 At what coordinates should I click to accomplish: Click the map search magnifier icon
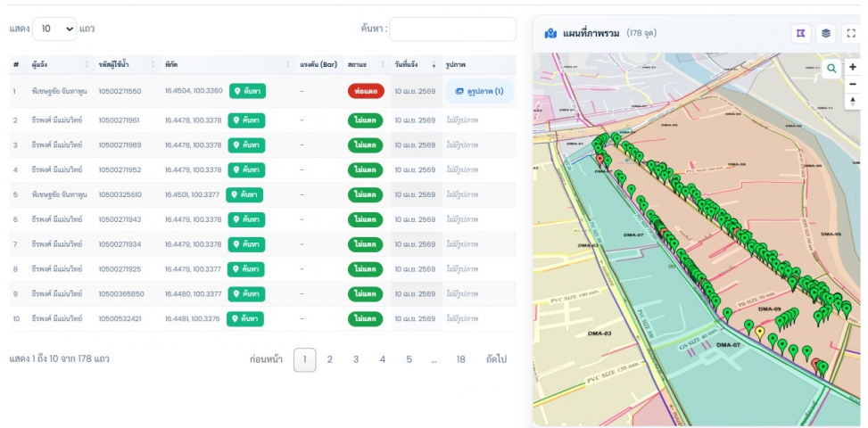[x=831, y=68]
